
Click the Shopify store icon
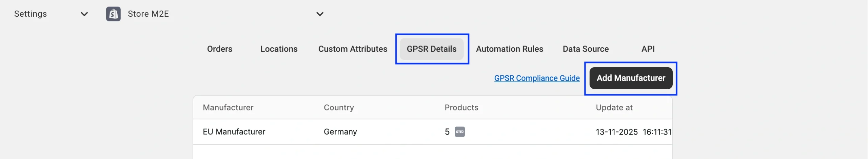point(113,14)
